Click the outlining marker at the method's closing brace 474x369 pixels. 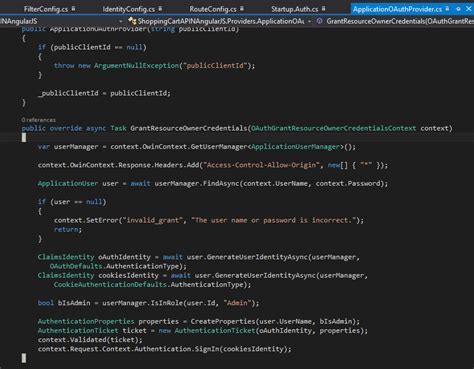(x=24, y=358)
